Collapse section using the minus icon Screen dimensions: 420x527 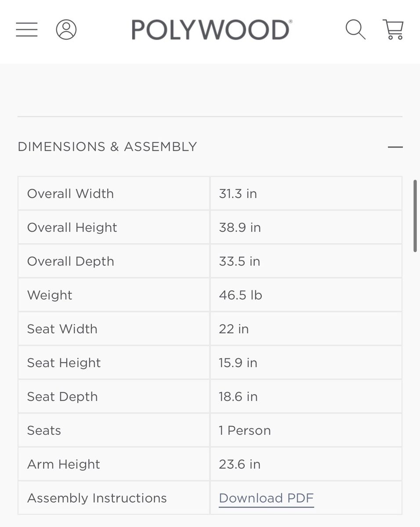click(x=395, y=147)
